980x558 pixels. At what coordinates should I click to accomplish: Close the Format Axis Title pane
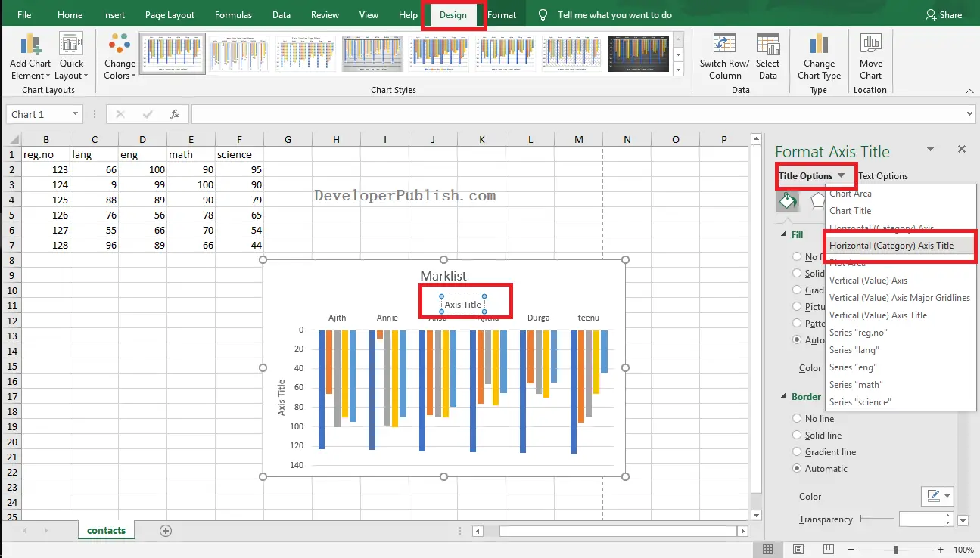pos(962,150)
